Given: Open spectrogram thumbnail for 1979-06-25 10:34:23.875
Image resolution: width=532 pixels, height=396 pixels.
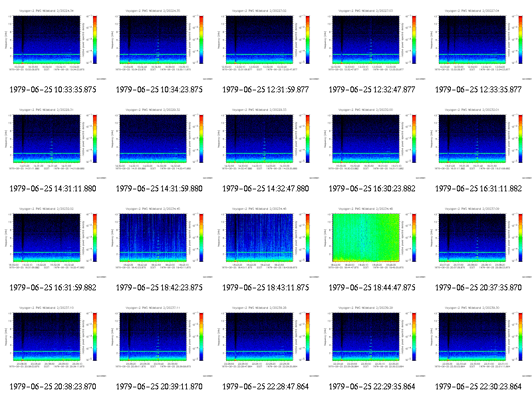Looking at the screenshot, I should [160, 44].
